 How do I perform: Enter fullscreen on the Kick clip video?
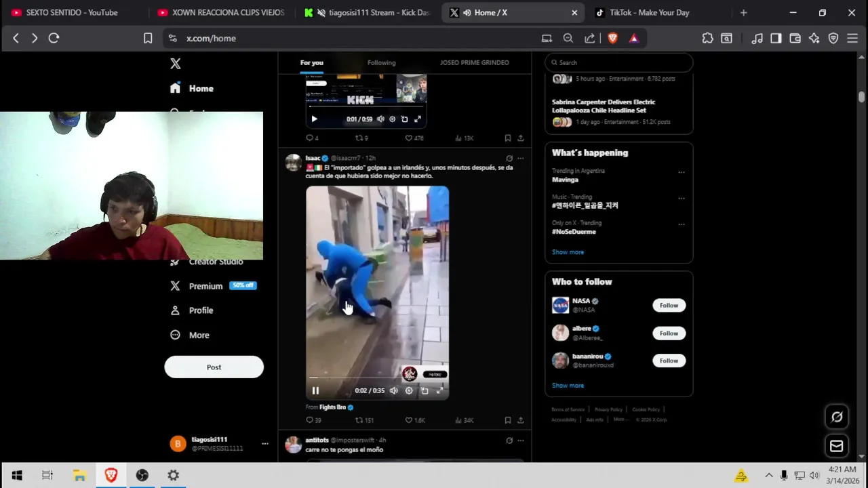pos(418,119)
